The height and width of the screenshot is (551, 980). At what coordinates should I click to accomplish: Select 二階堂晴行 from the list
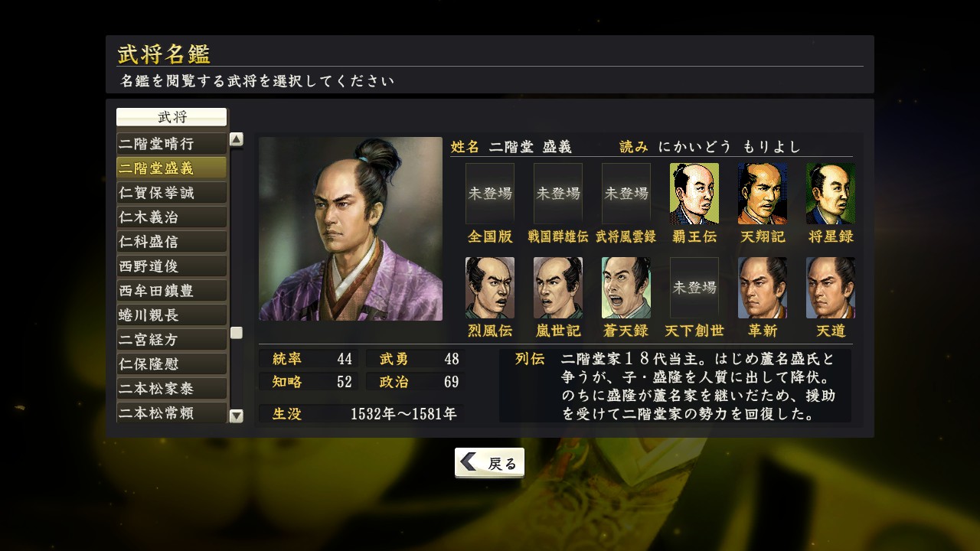(x=171, y=144)
